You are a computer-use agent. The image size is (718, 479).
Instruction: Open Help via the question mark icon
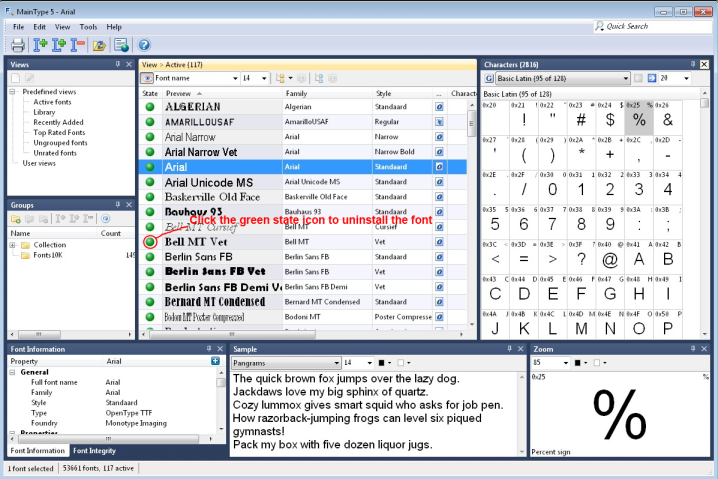(x=144, y=45)
